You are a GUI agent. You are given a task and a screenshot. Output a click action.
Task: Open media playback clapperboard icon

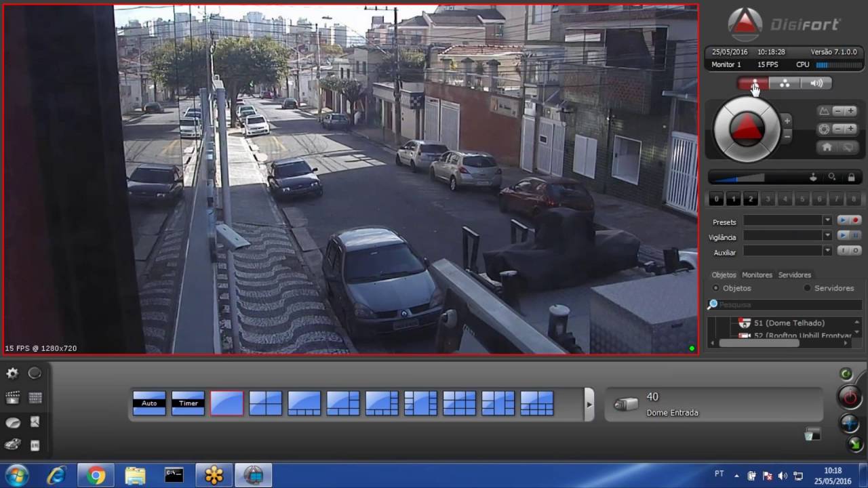coord(12,398)
